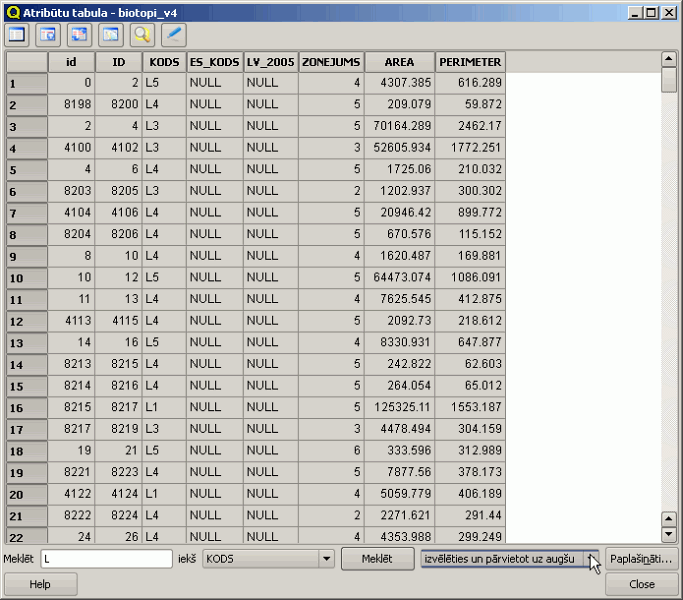683x600 pixels.
Task: Click PERIMETER cell 1772.251
Action: coord(470,147)
